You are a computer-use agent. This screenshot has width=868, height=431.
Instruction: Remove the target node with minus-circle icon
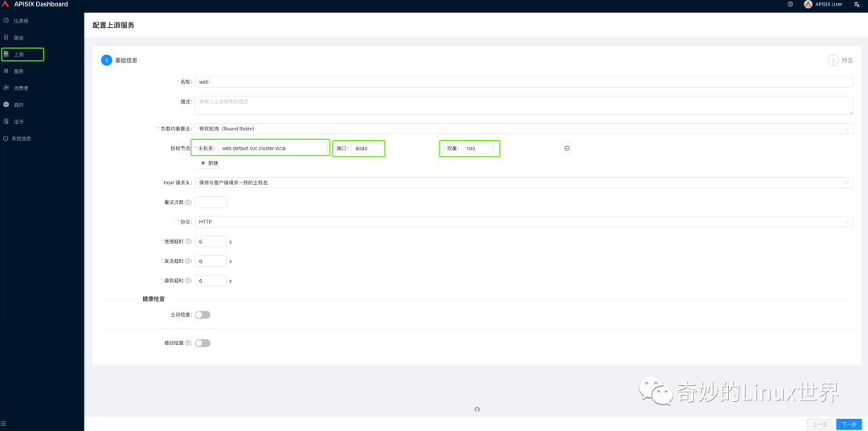[567, 149]
